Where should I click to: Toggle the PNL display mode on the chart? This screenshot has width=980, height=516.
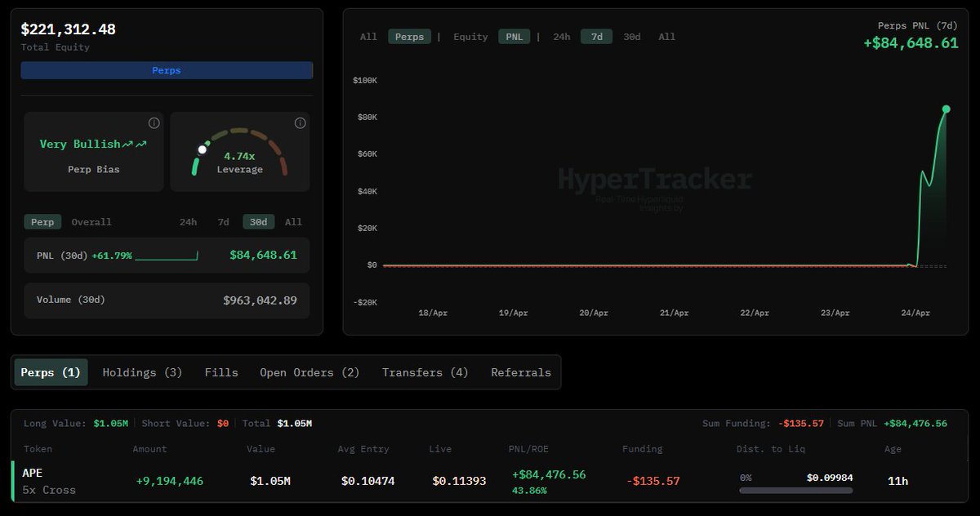pos(514,36)
